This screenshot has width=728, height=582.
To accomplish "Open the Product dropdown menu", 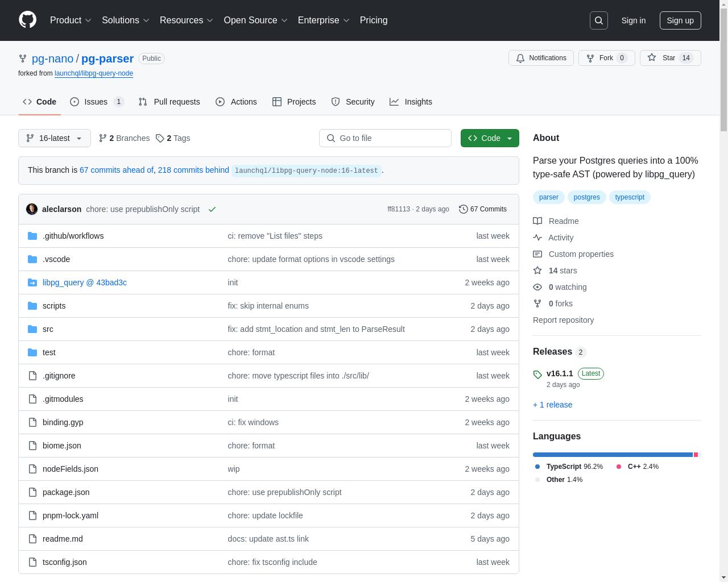I will click(x=71, y=20).
